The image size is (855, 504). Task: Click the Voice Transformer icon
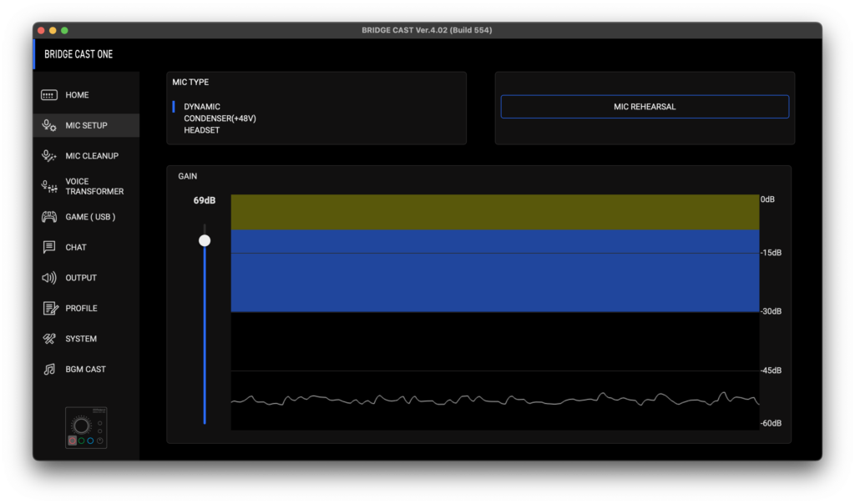49,187
